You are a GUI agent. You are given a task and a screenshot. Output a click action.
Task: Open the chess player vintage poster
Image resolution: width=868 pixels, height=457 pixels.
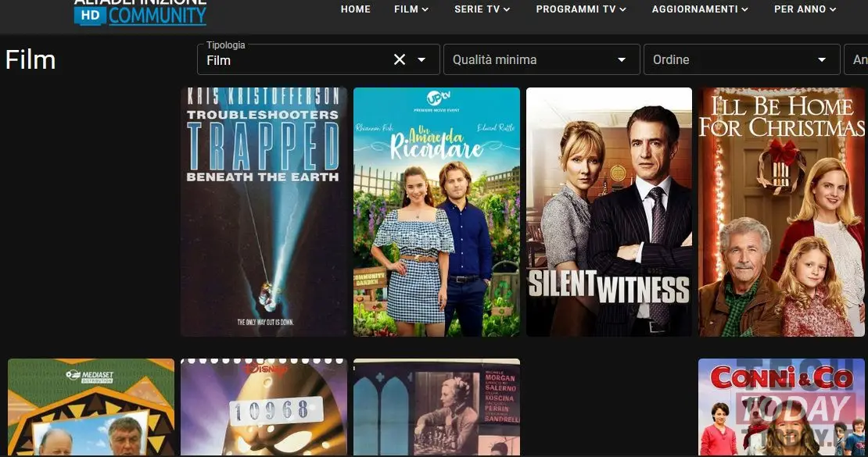pos(437,407)
